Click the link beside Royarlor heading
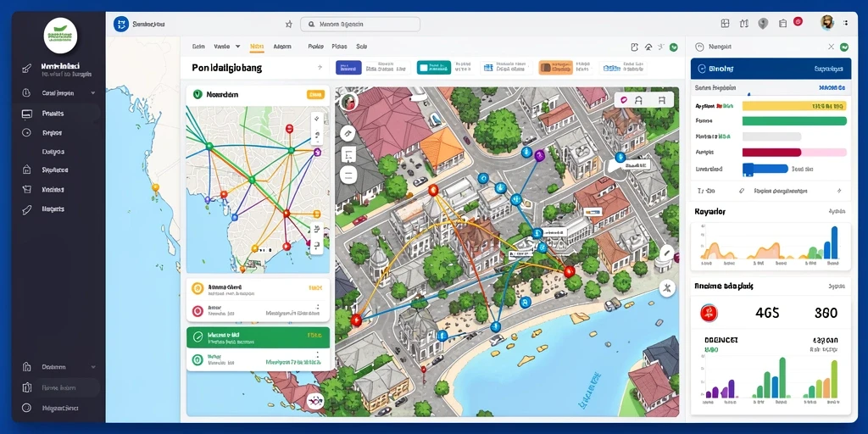 837,211
